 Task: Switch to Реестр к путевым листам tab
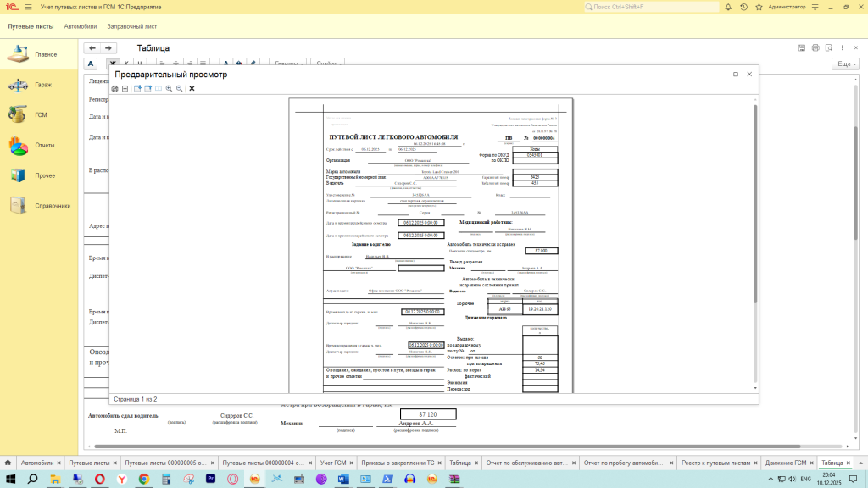[x=715, y=463]
